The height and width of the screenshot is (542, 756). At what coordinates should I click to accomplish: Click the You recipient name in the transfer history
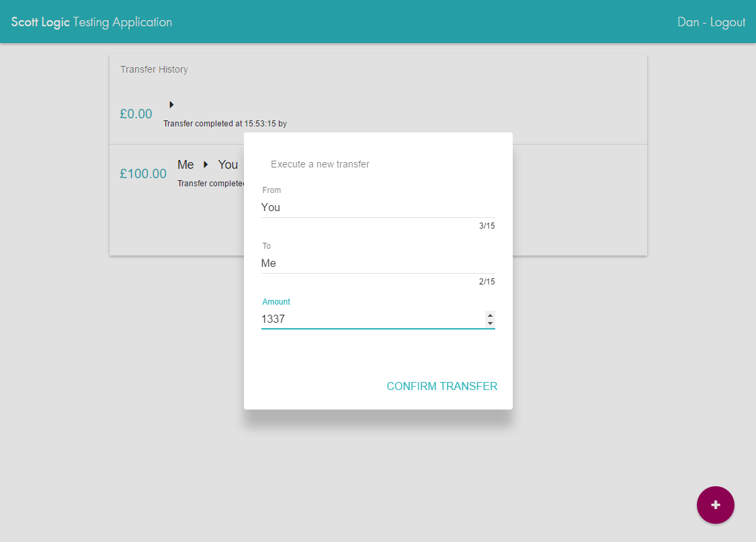click(x=228, y=165)
